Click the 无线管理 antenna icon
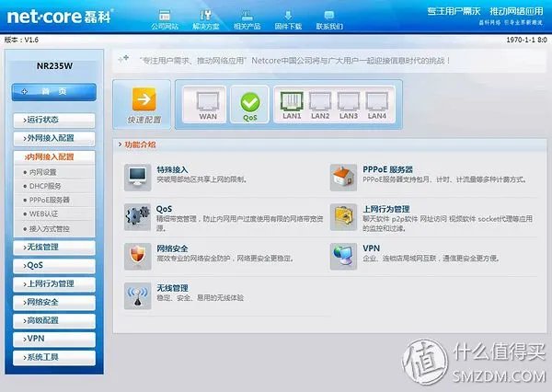This screenshot has width=552, height=392. click(138, 295)
